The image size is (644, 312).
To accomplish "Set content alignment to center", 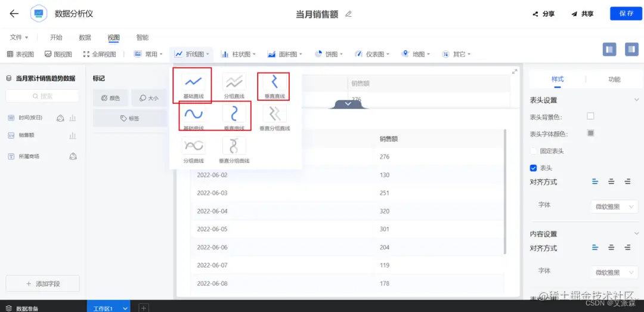I will click(611, 247).
